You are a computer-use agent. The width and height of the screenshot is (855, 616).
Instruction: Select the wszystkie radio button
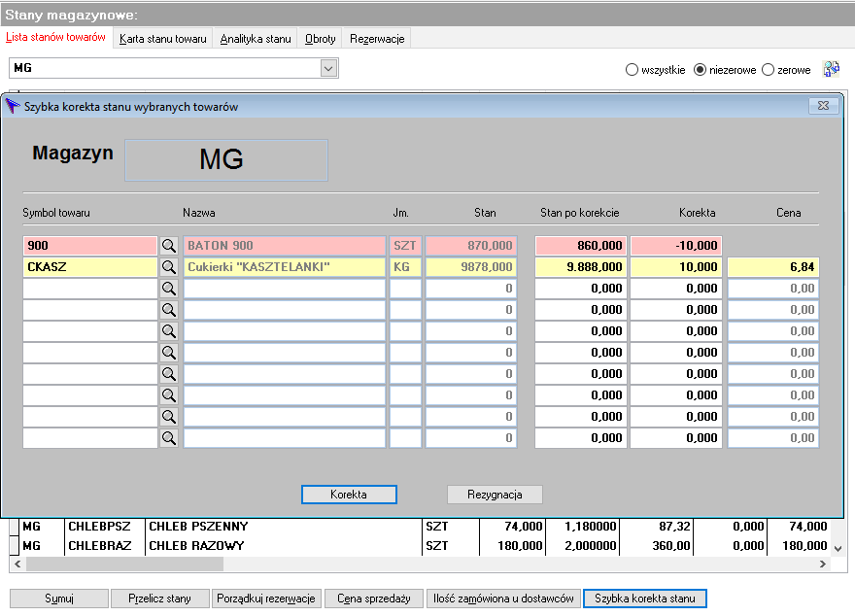(632, 70)
